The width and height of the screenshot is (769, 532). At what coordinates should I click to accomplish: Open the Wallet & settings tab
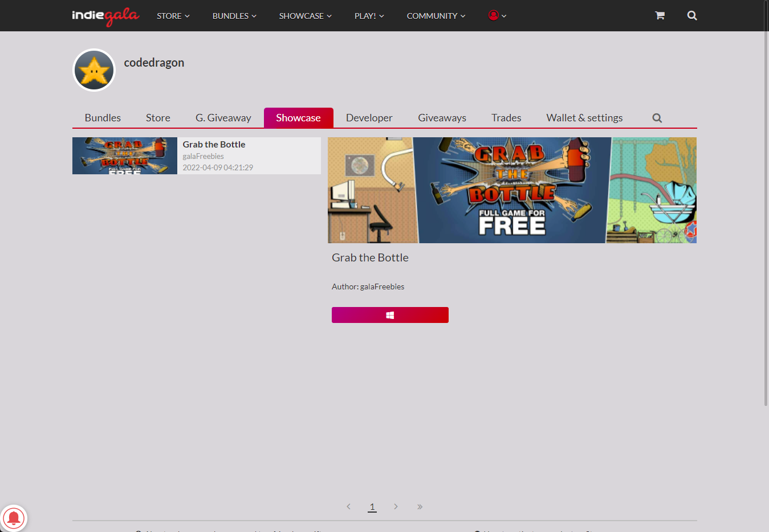[x=584, y=118]
